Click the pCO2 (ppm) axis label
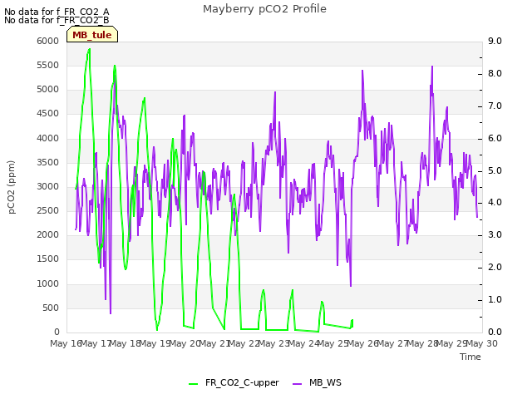532x399 pixels. (x=12, y=187)
